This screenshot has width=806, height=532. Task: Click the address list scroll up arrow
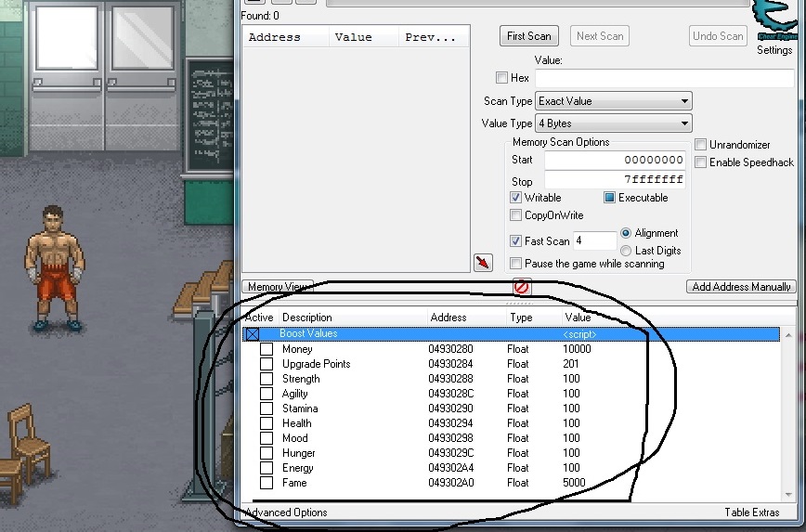788,335
